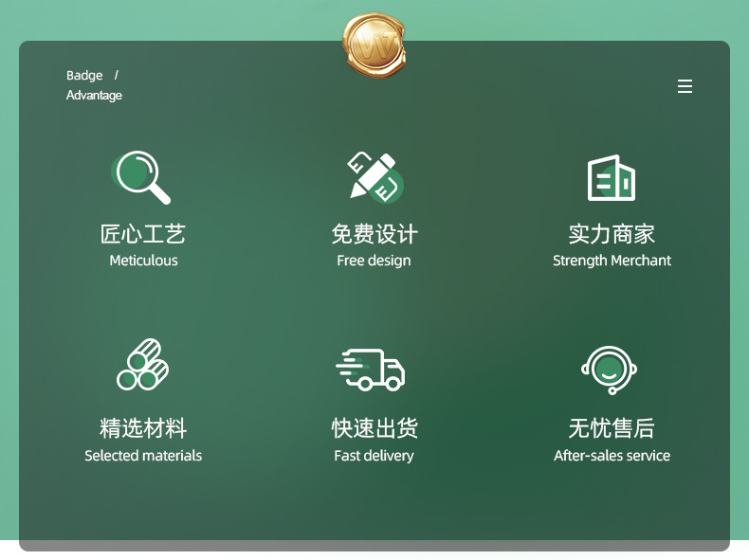Screen dimensions: 749x560
Task: Select the 无忧售后 heading
Action: [612, 427]
